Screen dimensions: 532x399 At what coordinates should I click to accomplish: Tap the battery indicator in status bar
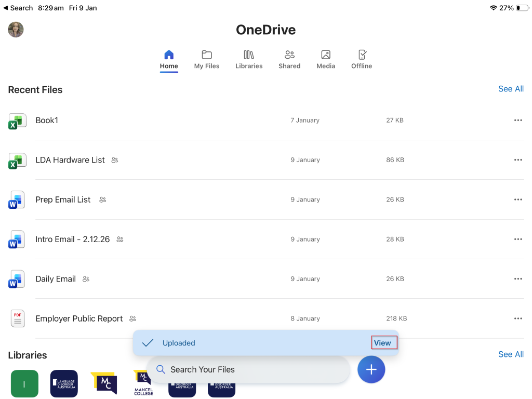522,8
